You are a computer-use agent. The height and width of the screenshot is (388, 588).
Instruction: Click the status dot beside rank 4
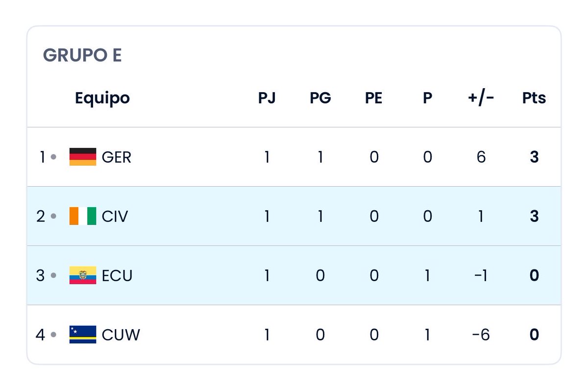(x=53, y=335)
